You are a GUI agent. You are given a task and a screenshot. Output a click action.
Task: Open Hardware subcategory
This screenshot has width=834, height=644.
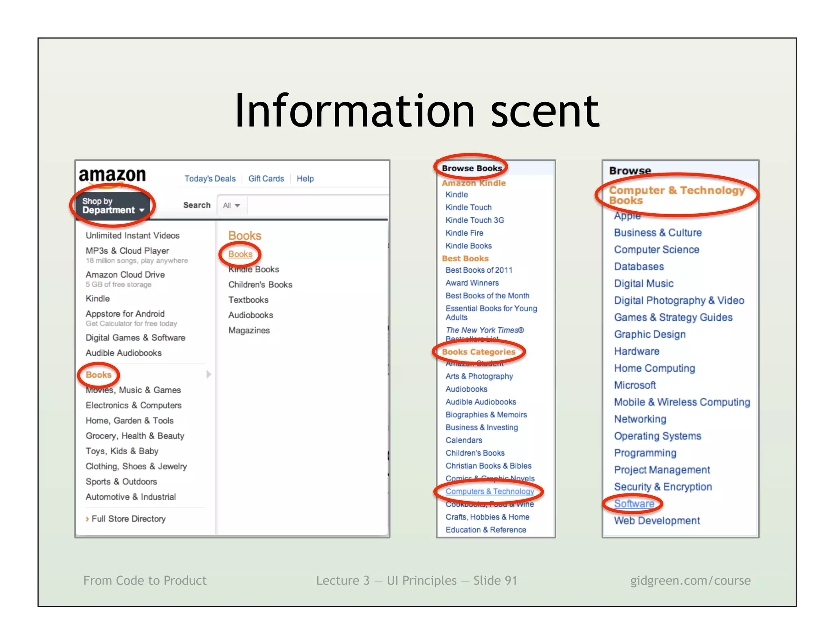point(637,351)
